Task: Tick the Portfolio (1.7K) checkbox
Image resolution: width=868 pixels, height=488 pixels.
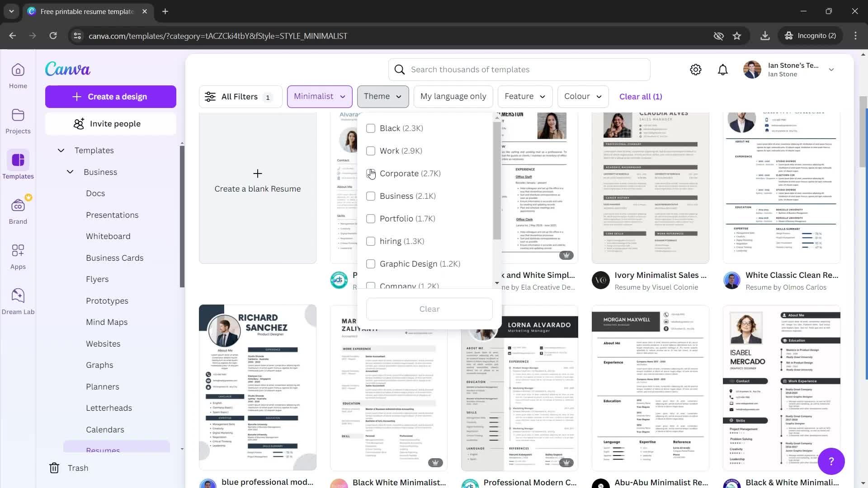Action: [371, 219]
